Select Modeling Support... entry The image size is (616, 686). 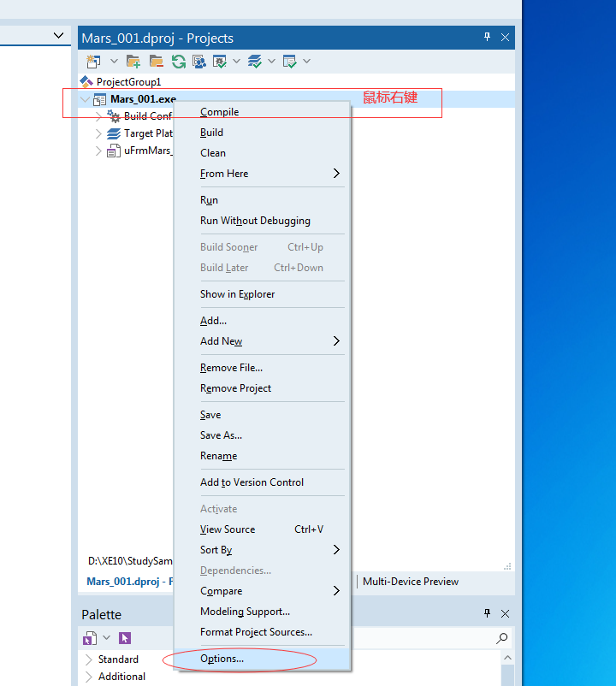point(263,612)
